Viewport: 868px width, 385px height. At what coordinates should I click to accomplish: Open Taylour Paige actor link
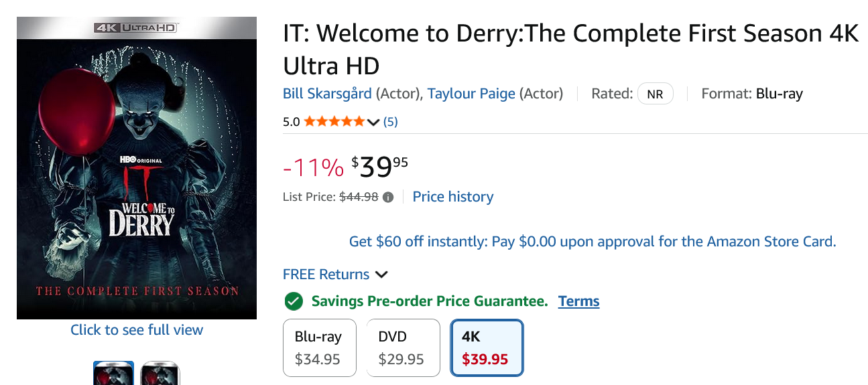(471, 94)
